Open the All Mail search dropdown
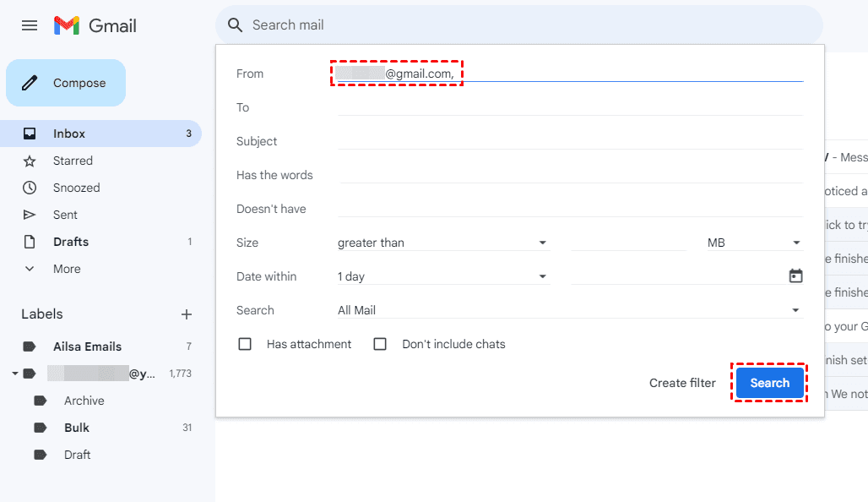The image size is (868, 502). coord(569,310)
